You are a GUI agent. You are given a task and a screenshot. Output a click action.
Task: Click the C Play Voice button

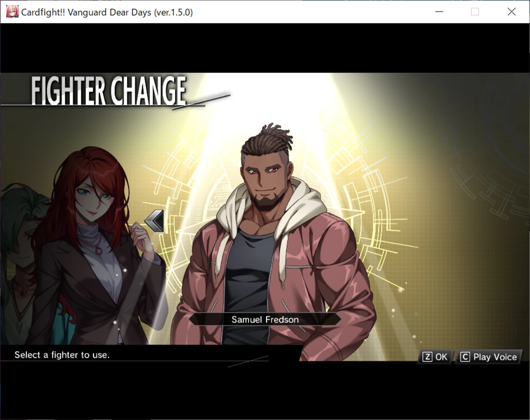click(x=489, y=357)
